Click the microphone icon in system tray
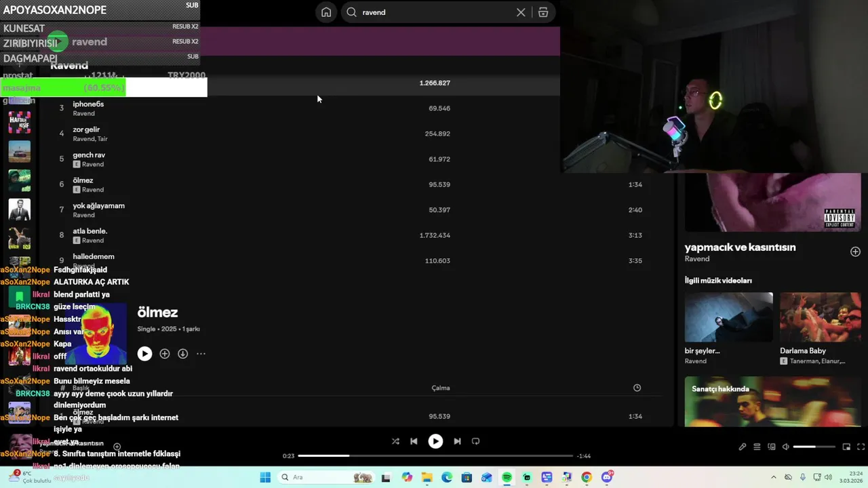The height and width of the screenshot is (488, 868). tap(803, 477)
